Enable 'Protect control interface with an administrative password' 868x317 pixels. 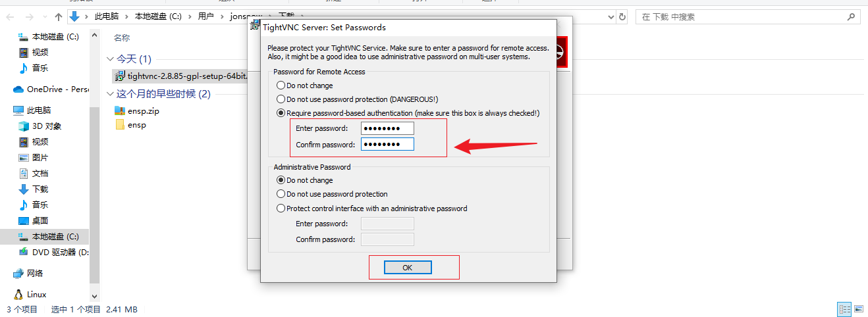point(281,208)
